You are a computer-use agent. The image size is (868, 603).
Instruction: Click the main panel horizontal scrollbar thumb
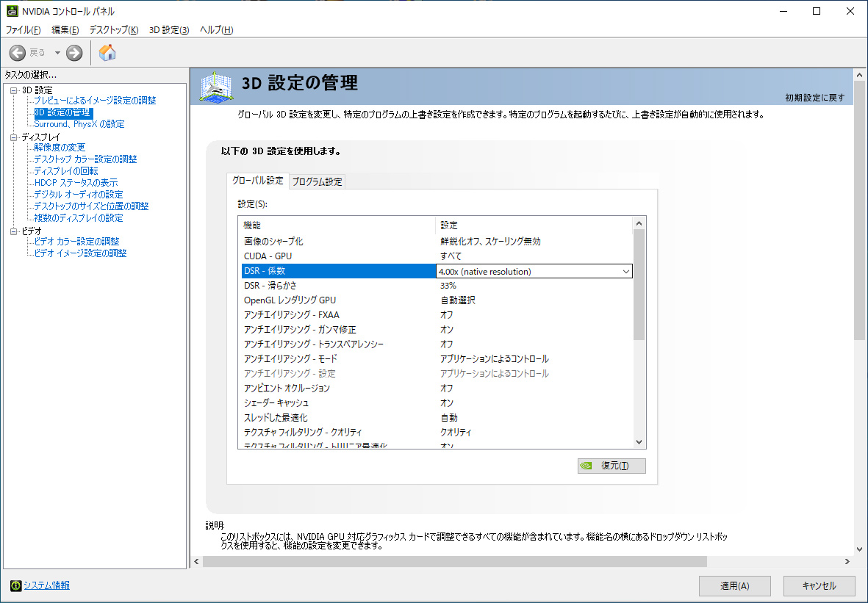454,562
